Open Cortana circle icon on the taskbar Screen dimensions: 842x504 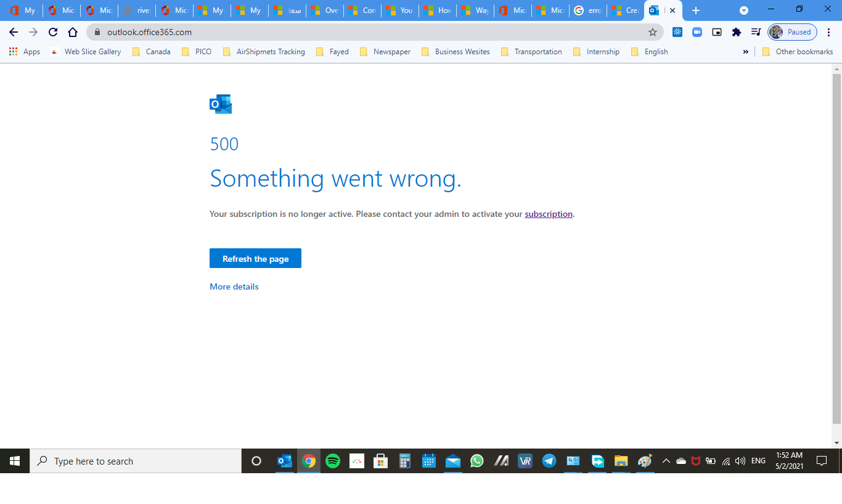coord(256,461)
